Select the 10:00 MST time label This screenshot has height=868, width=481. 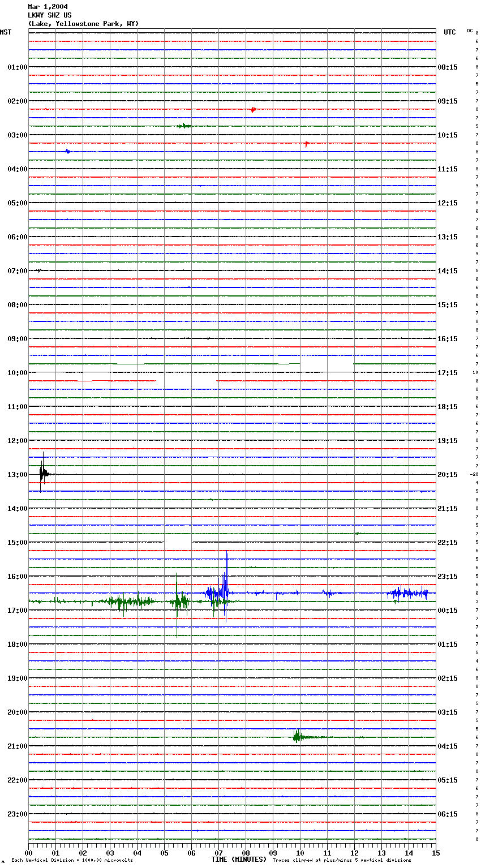[x=18, y=372]
